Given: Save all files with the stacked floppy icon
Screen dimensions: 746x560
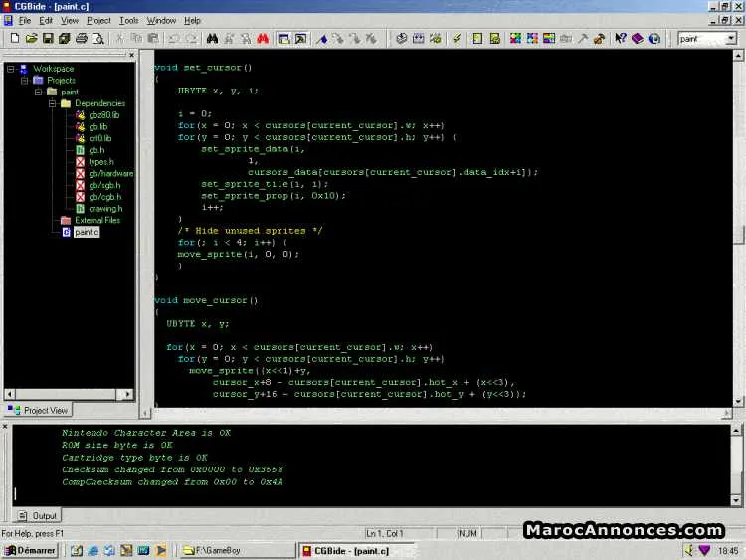Looking at the screenshot, I should coord(65,39).
